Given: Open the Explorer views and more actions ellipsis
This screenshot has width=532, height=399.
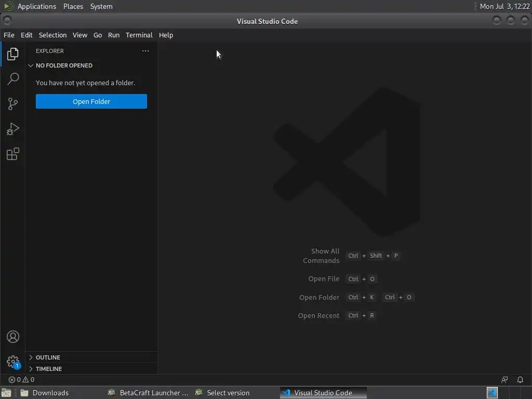Looking at the screenshot, I should pyautogui.click(x=145, y=51).
